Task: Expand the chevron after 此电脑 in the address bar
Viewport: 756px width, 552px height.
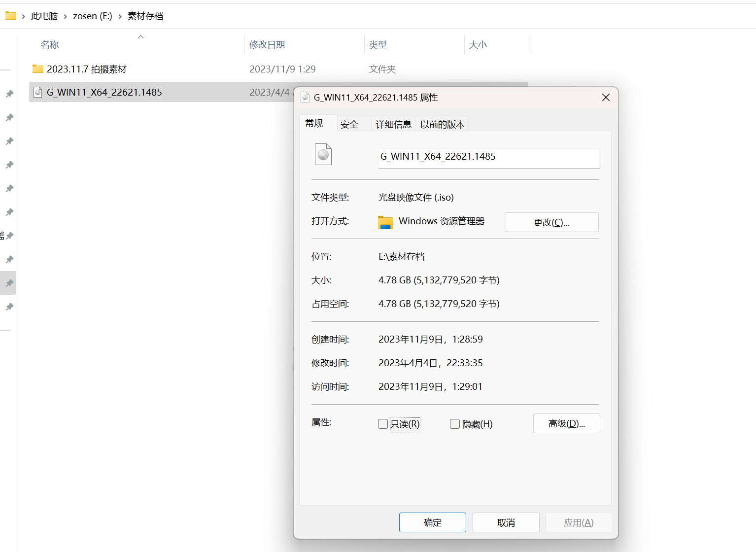Action: coord(65,16)
